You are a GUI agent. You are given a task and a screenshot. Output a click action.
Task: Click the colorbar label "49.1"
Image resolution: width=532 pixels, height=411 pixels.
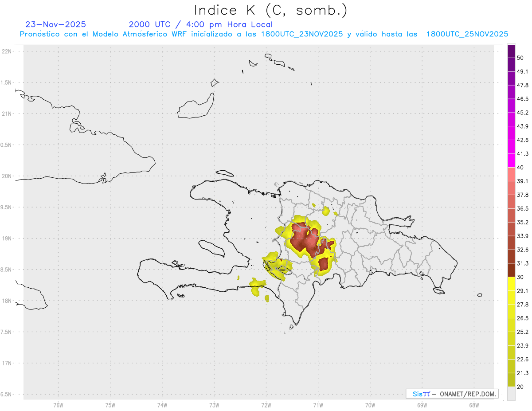pos(523,71)
